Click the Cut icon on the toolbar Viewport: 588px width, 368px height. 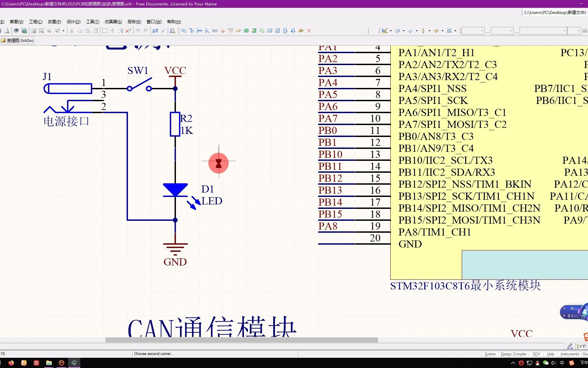[71, 31]
